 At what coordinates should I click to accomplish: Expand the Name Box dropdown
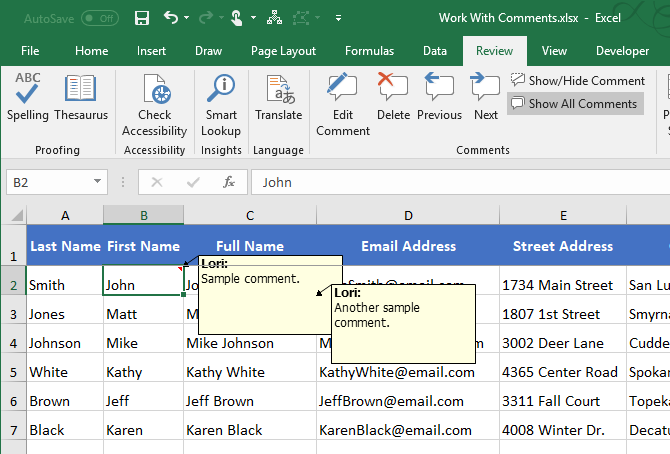click(97, 182)
